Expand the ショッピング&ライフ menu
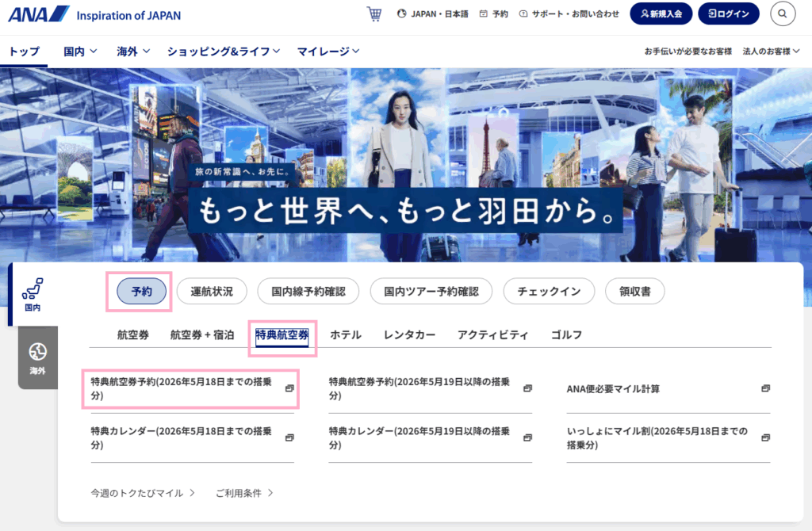The height and width of the screenshot is (531, 812). [x=224, y=52]
